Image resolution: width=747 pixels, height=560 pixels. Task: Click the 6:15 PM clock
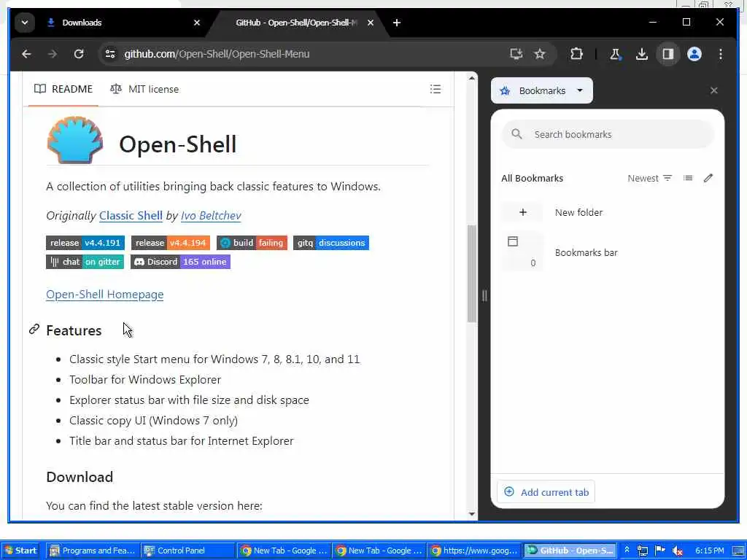coord(709,551)
